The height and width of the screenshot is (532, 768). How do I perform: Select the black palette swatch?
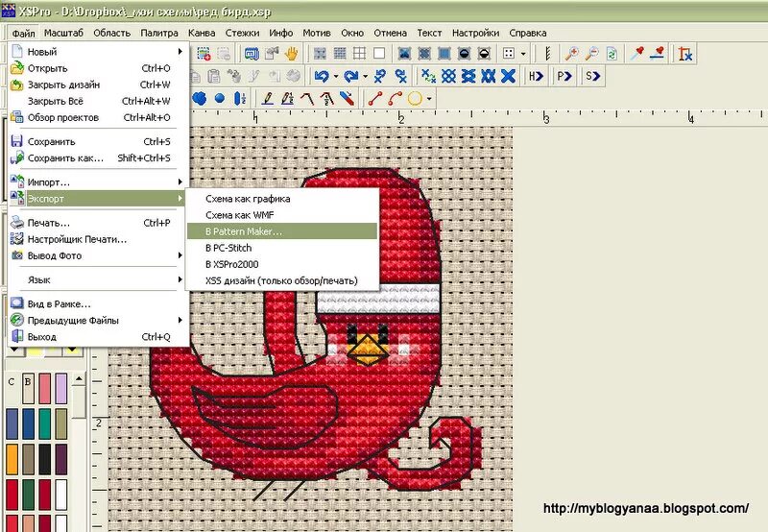[44, 459]
